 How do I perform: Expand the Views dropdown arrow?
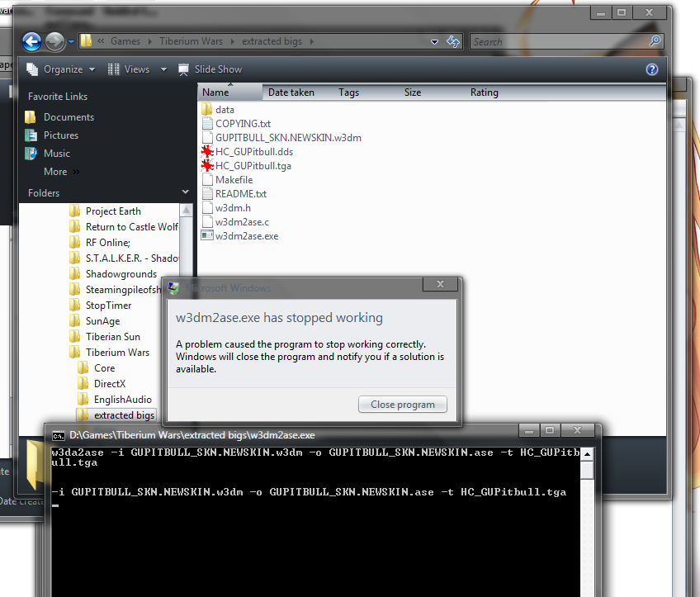point(163,69)
